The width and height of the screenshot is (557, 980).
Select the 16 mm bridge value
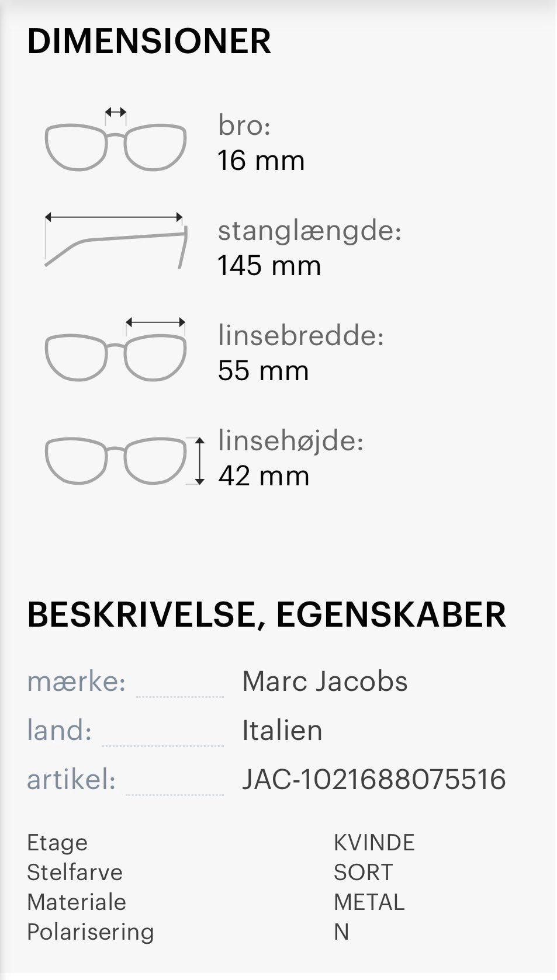(x=261, y=161)
